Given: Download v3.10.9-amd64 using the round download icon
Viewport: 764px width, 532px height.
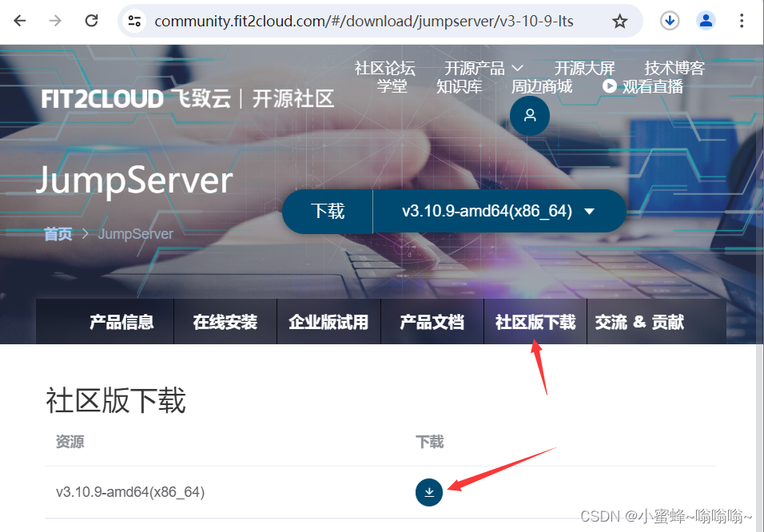Looking at the screenshot, I should point(429,492).
